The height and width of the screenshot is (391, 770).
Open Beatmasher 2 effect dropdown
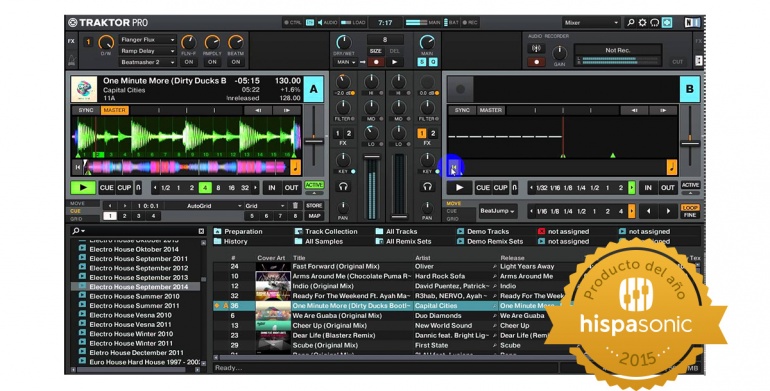pyautogui.click(x=147, y=62)
